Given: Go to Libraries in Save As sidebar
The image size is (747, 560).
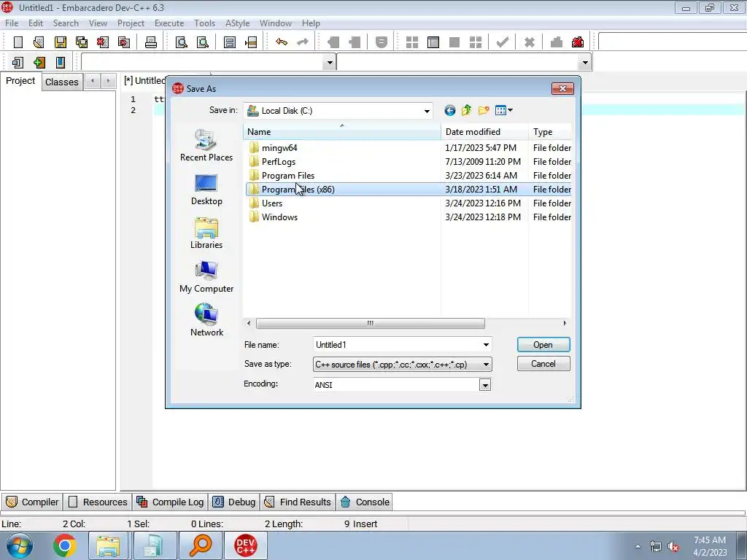Looking at the screenshot, I should pos(206,233).
